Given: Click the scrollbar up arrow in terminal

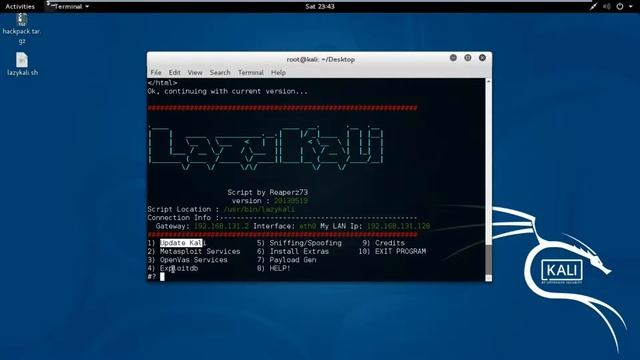Looking at the screenshot, I should [488, 82].
